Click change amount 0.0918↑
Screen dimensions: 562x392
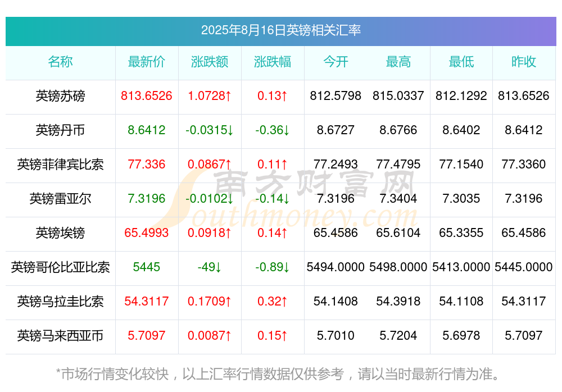(210, 233)
